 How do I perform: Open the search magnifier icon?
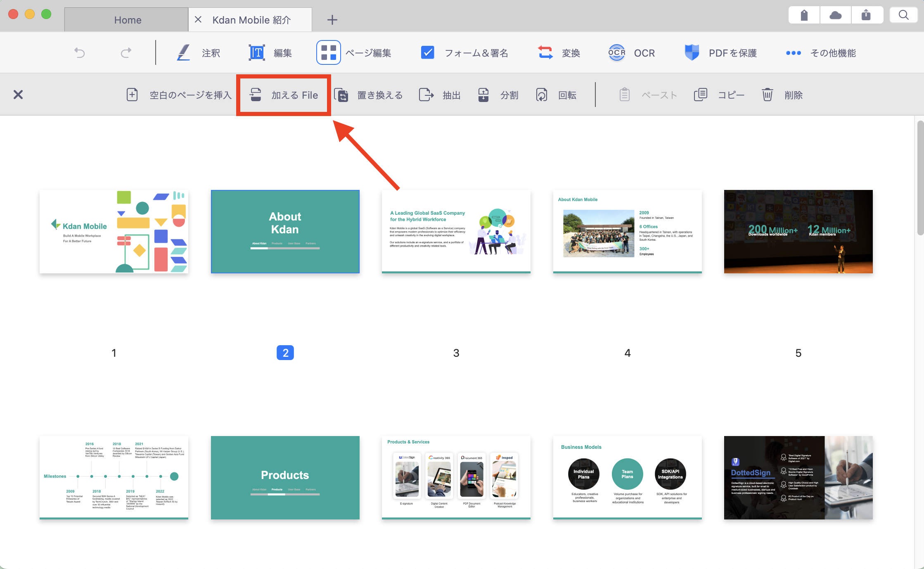pyautogui.click(x=903, y=15)
